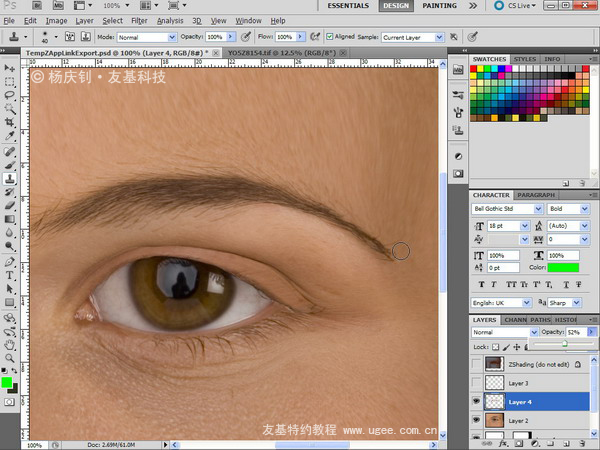Select the Horizontal Type tool
The width and height of the screenshot is (600, 450).
point(9,275)
